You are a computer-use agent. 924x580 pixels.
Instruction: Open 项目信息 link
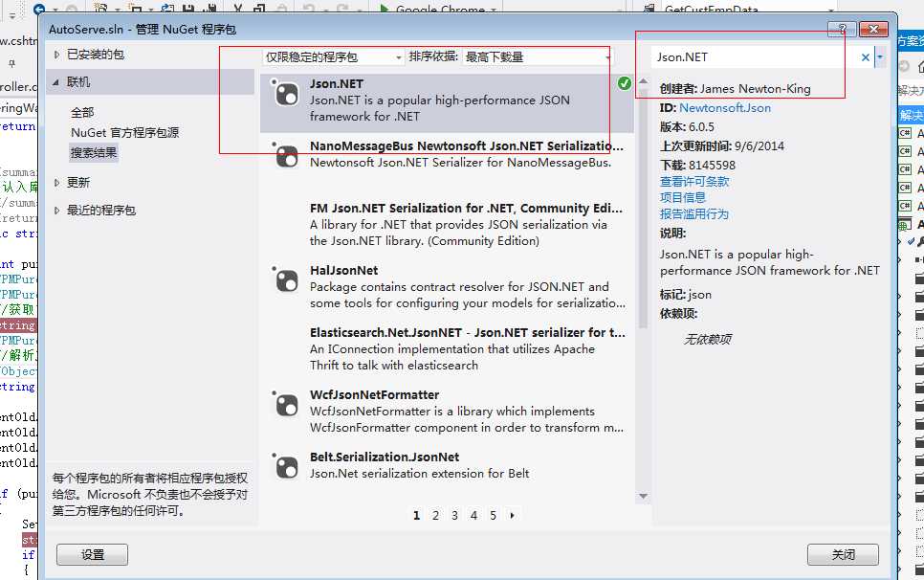[x=682, y=197]
